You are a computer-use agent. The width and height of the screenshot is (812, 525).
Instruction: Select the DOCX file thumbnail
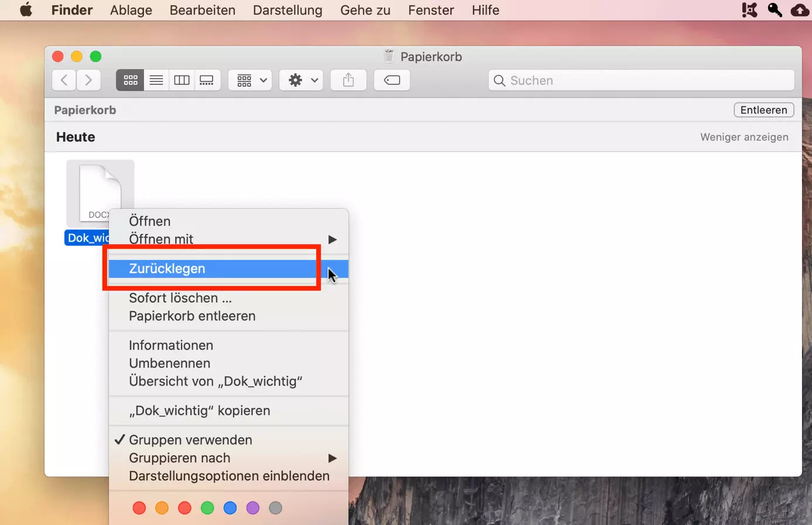pos(100,193)
